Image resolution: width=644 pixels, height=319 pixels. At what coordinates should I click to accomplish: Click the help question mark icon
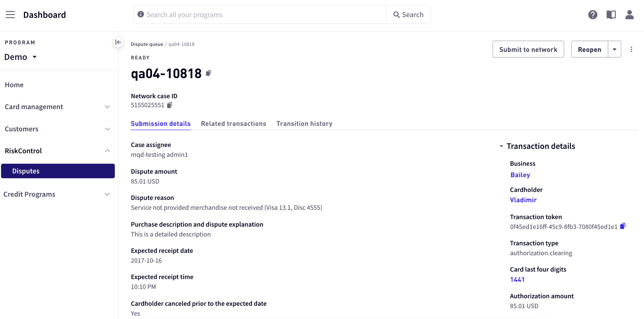click(593, 15)
